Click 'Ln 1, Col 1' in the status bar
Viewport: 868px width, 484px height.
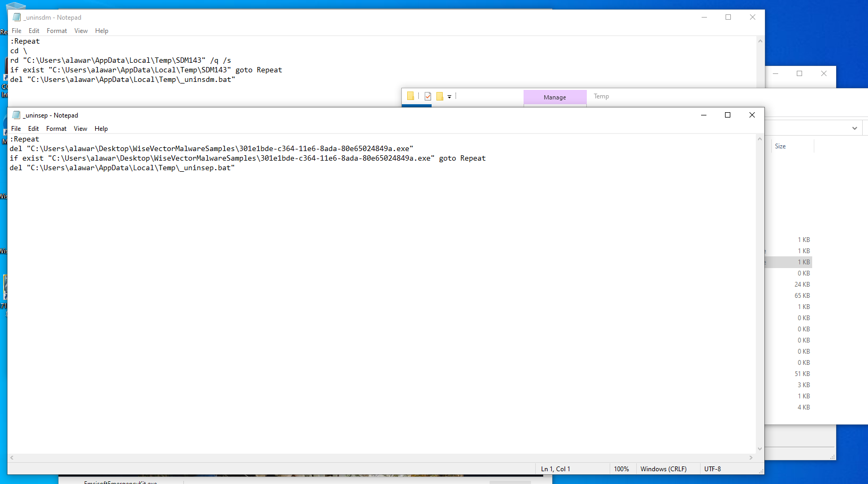coord(555,469)
